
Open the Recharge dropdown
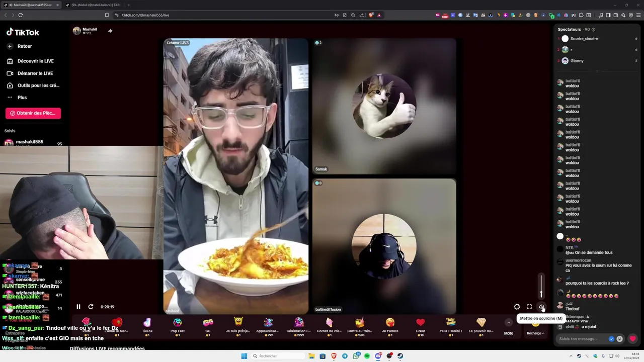(x=535, y=333)
